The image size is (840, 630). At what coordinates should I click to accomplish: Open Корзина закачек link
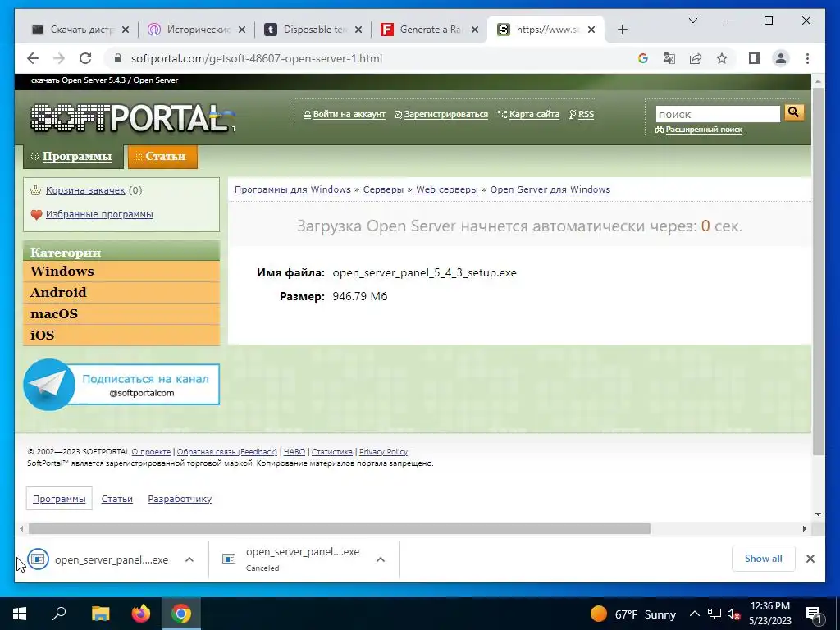(85, 190)
